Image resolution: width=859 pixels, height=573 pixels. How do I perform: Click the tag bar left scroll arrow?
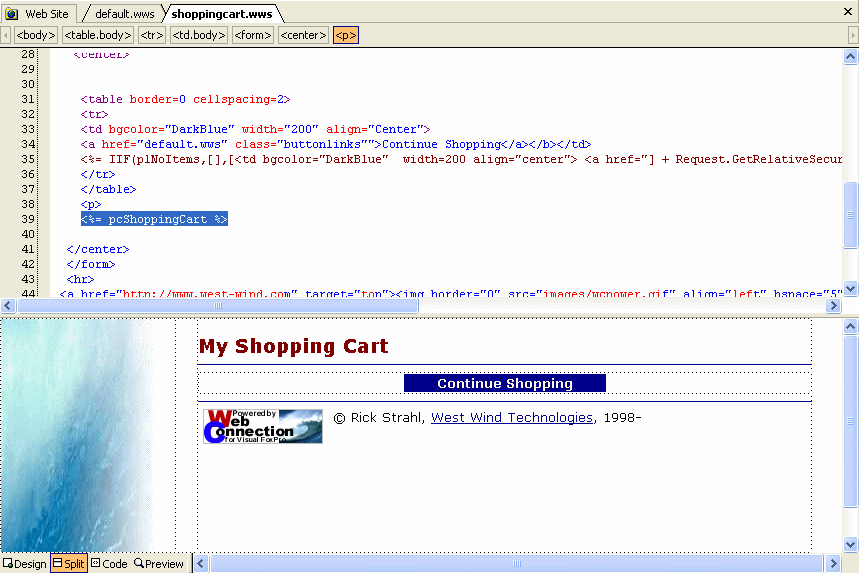[5, 35]
